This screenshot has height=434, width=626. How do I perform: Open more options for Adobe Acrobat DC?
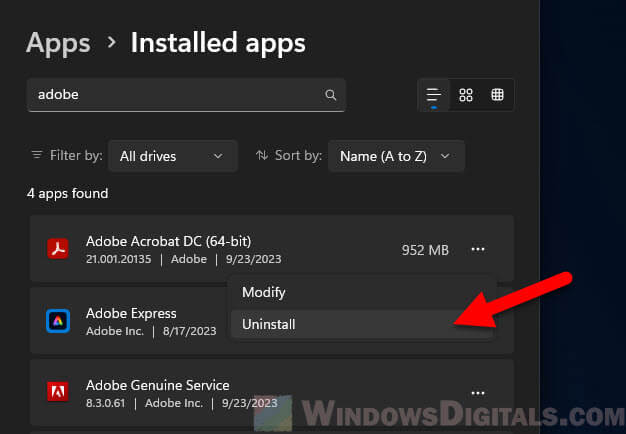pyautogui.click(x=478, y=250)
